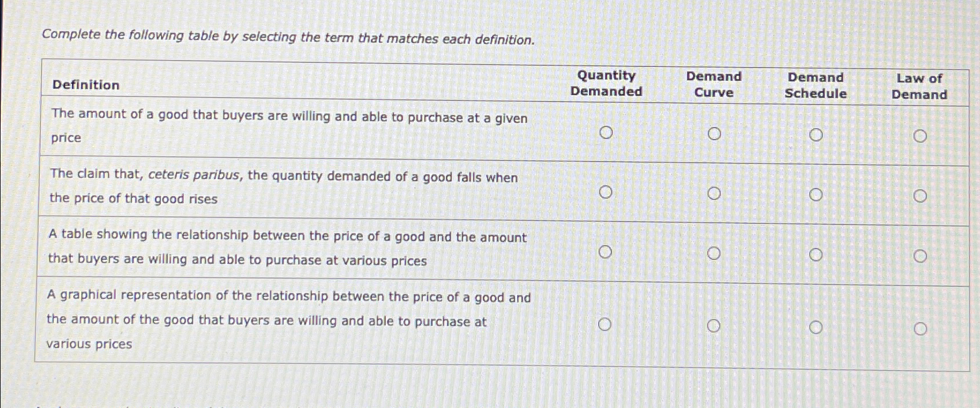The image size is (980, 408).
Task: Select Law of Demand for the table definition row
Action: coord(921,254)
